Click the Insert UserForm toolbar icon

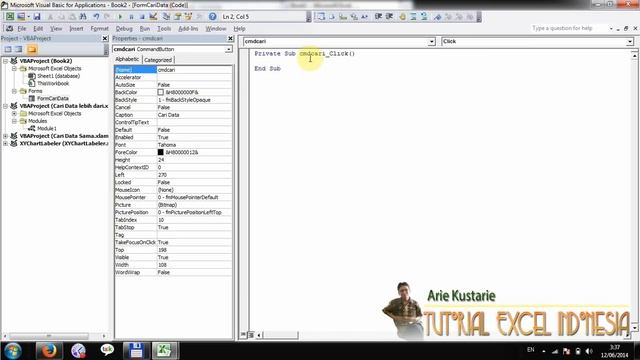20,17
